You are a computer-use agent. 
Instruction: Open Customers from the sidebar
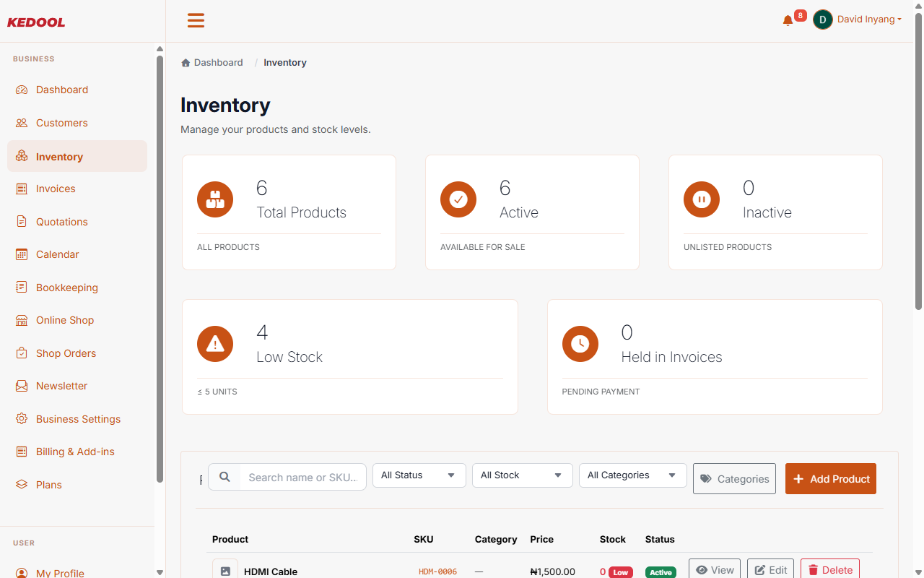77,123
